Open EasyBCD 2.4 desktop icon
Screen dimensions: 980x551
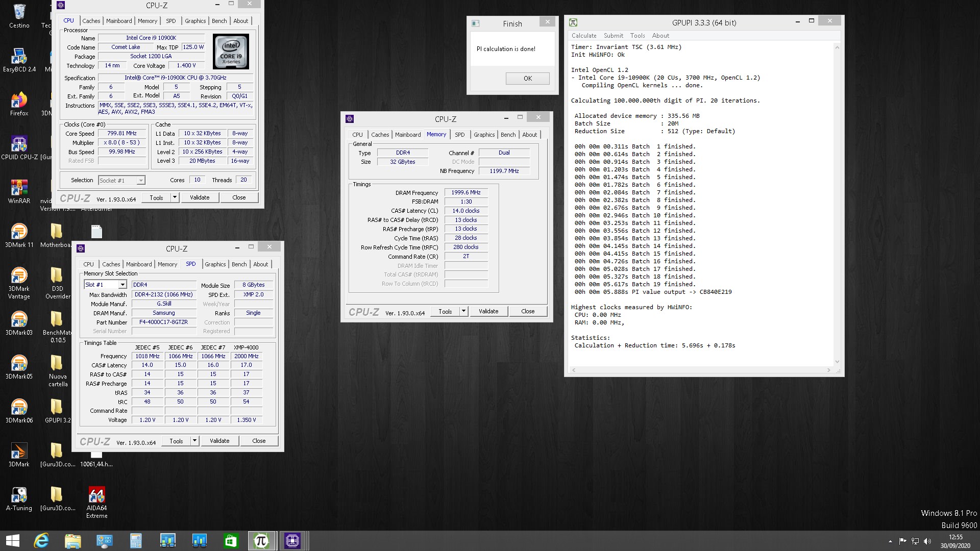click(19, 60)
